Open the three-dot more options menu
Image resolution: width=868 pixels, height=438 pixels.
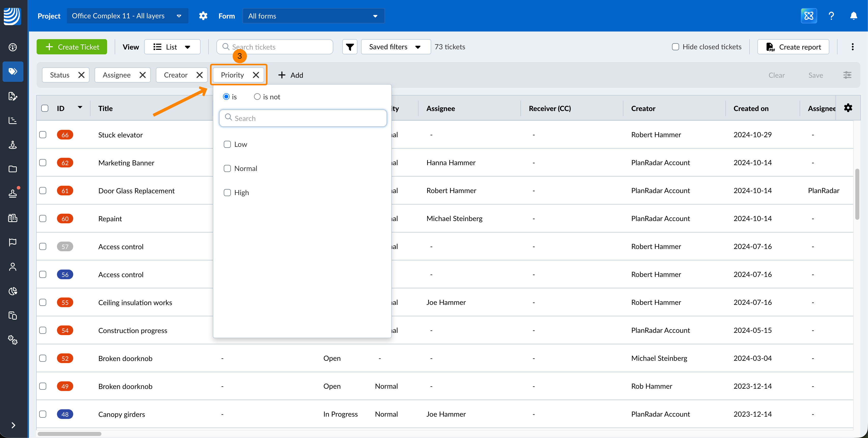(852, 47)
